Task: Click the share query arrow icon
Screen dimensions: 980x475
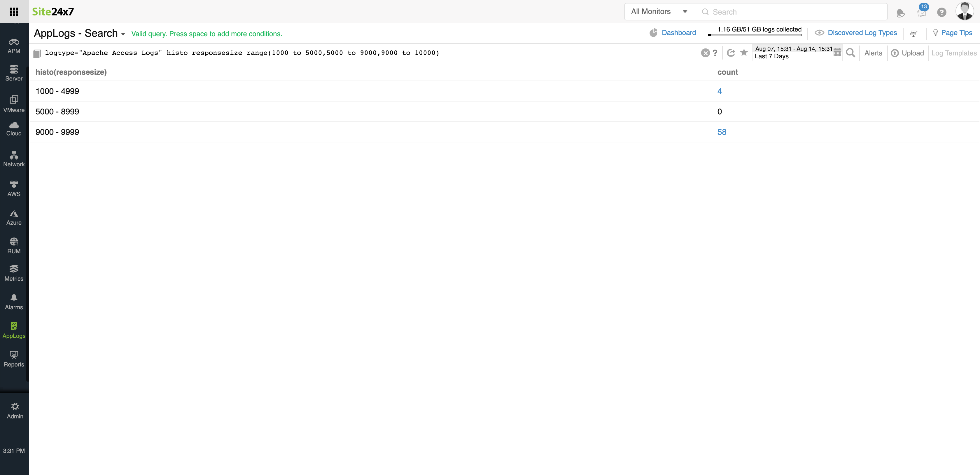Action: (x=730, y=53)
